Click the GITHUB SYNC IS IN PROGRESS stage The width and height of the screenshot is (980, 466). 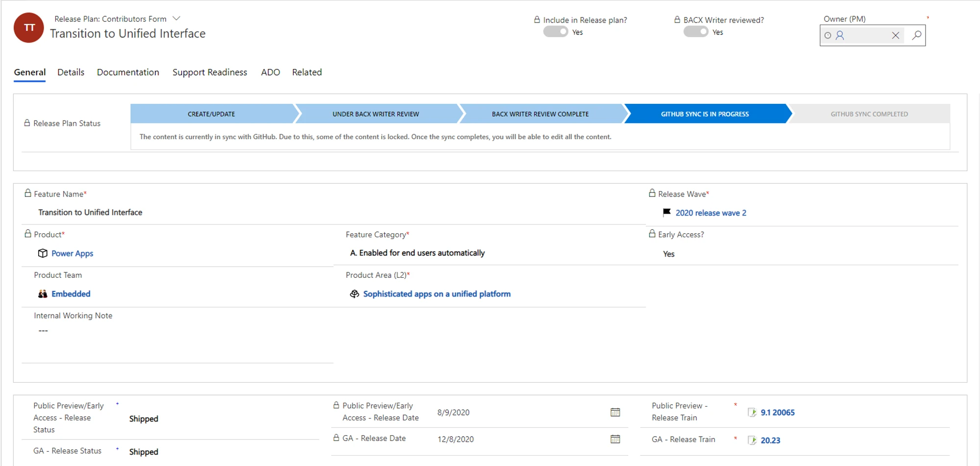coord(705,114)
